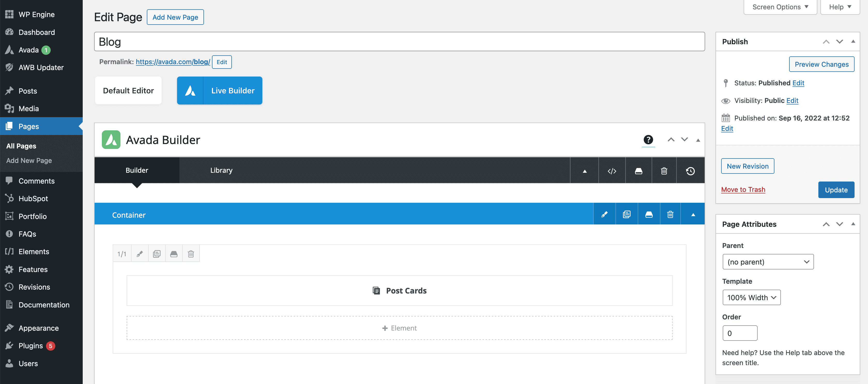Click the Update button to save page
The image size is (868, 384).
click(x=836, y=190)
